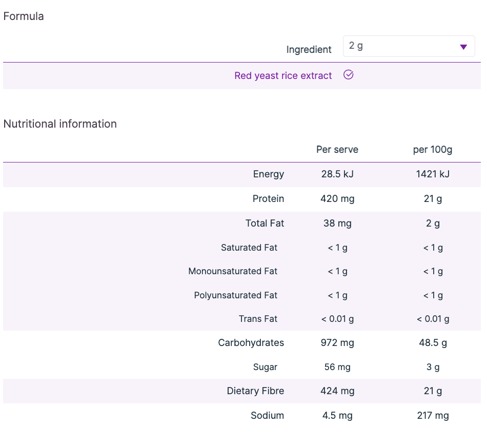
Task: Click the Sugar row label
Action: (265, 367)
